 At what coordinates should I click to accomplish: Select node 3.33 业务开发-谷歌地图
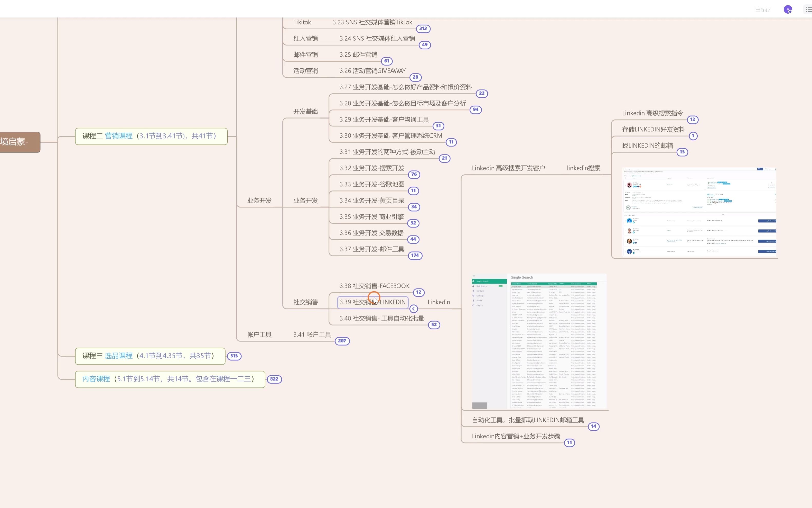coord(372,184)
